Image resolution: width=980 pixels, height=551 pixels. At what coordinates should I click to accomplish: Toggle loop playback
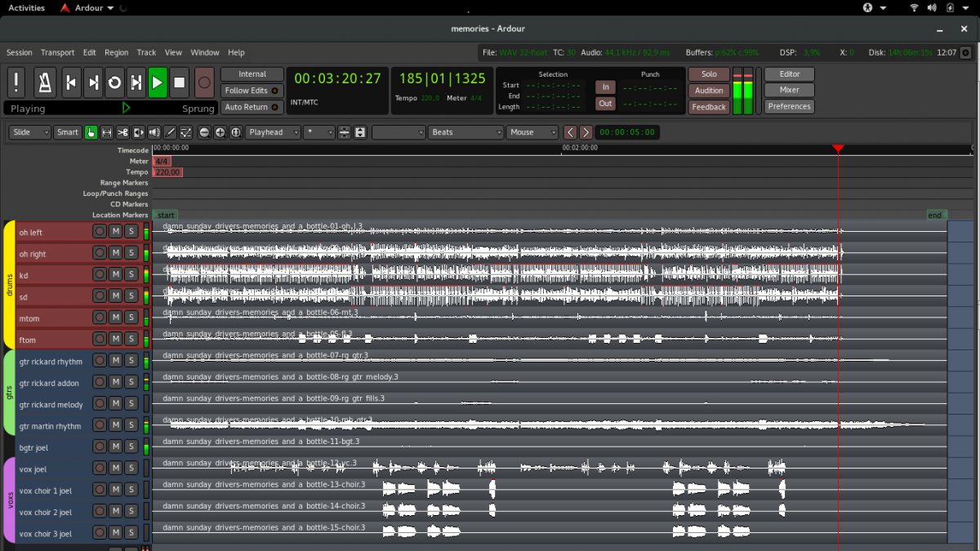click(114, 82)
